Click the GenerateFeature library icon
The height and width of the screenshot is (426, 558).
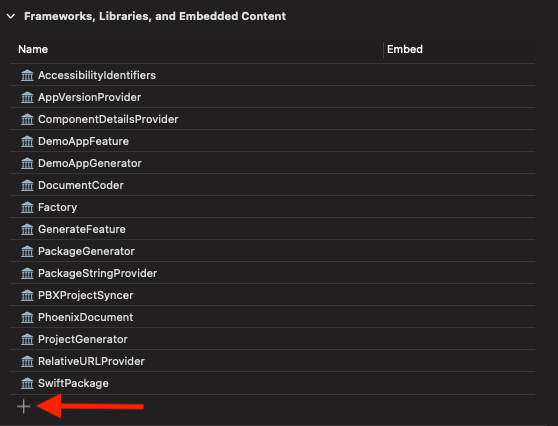click(x=27, y=230)
